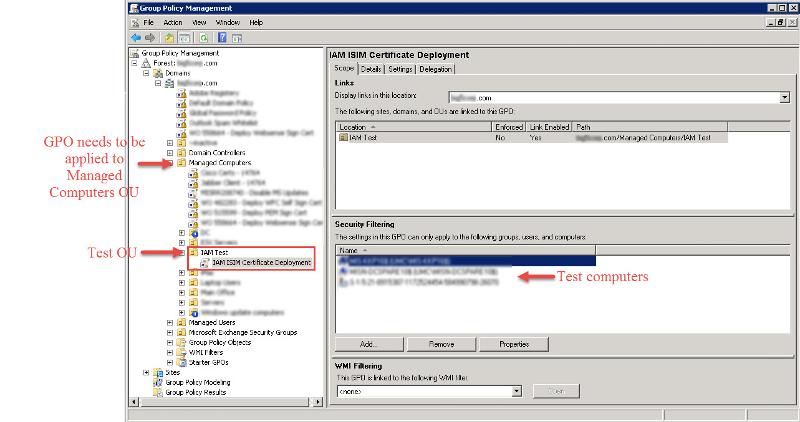Select the Group Policy Results tree item
The height and width of the screenshot is (422, 800).
(x=195, y=392)
